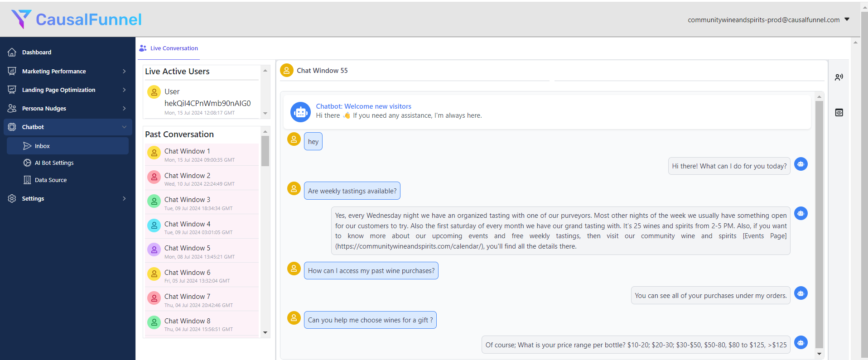
Task: Expand the Settings menu chevron
Action: pos(124,198)
